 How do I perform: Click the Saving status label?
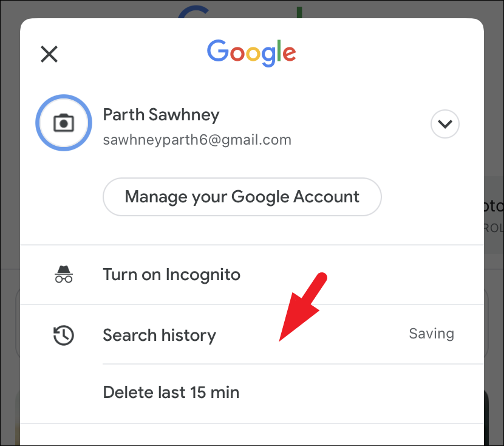click(431, 334)
